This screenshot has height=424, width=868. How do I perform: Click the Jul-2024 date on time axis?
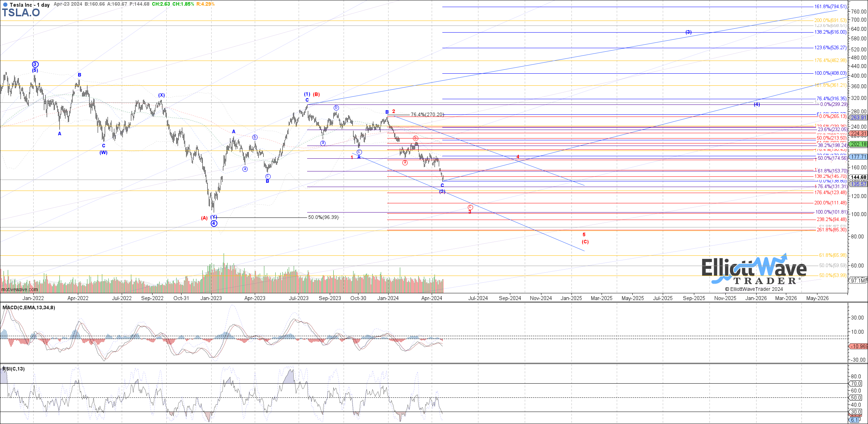coord(478,298)
